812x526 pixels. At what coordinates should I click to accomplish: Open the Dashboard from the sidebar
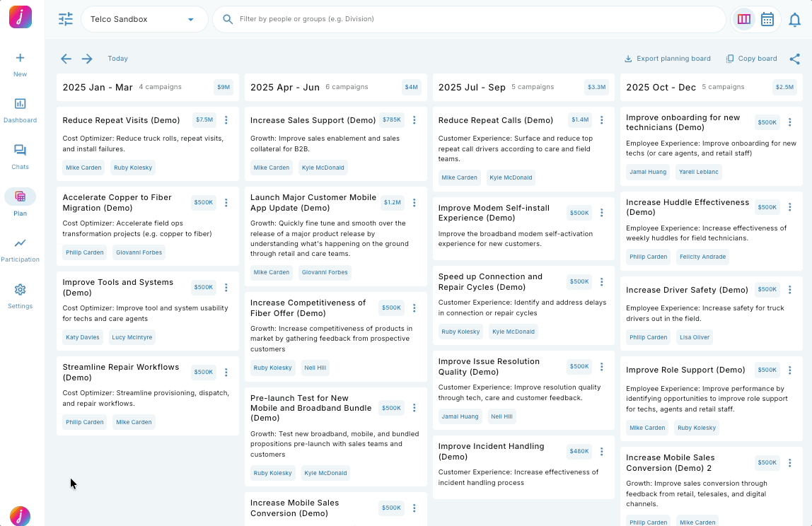coord(20,105)
